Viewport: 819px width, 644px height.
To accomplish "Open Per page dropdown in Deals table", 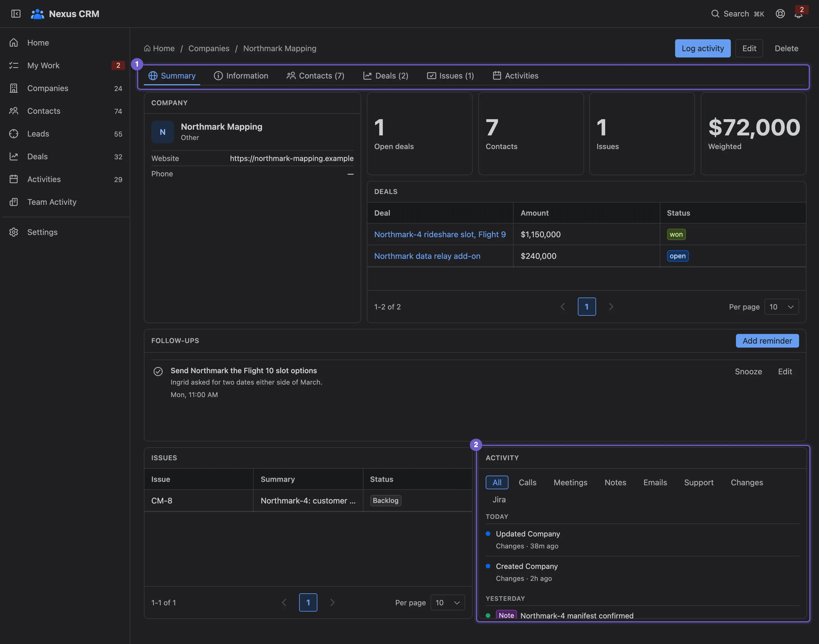I will point(781,307).
